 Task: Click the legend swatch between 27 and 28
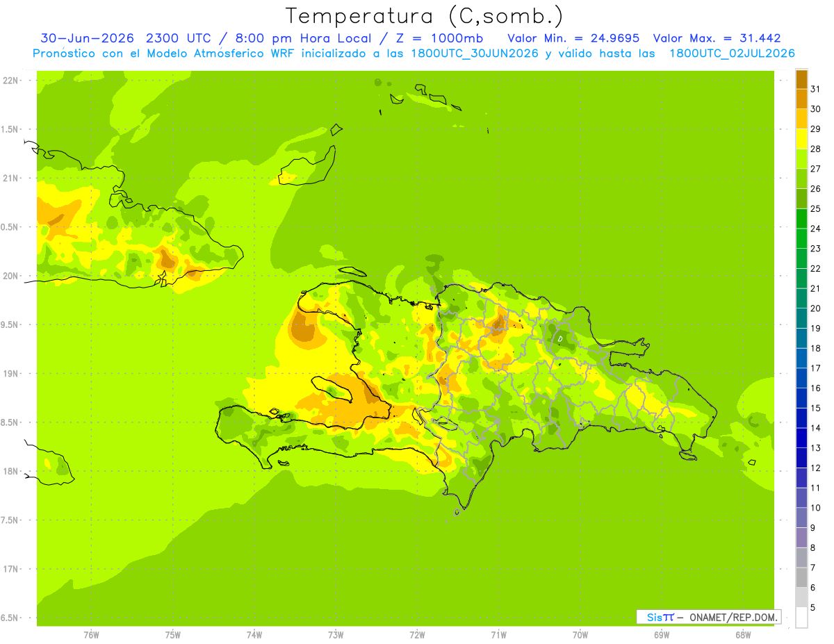tap(801, 159)
